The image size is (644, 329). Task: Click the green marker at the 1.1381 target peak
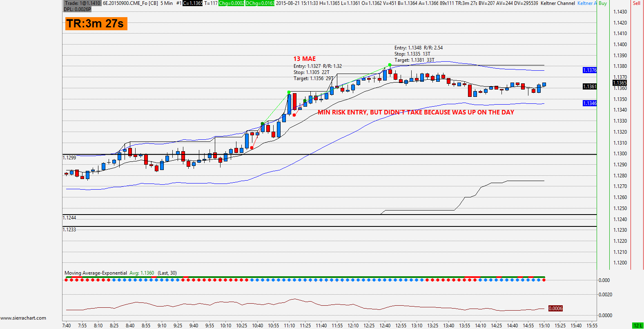pos(390,65)
